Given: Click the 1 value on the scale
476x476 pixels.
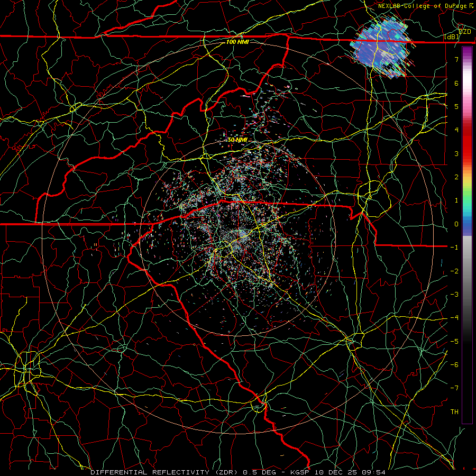Looking at the screenshot, I should (x=456, y=200).
